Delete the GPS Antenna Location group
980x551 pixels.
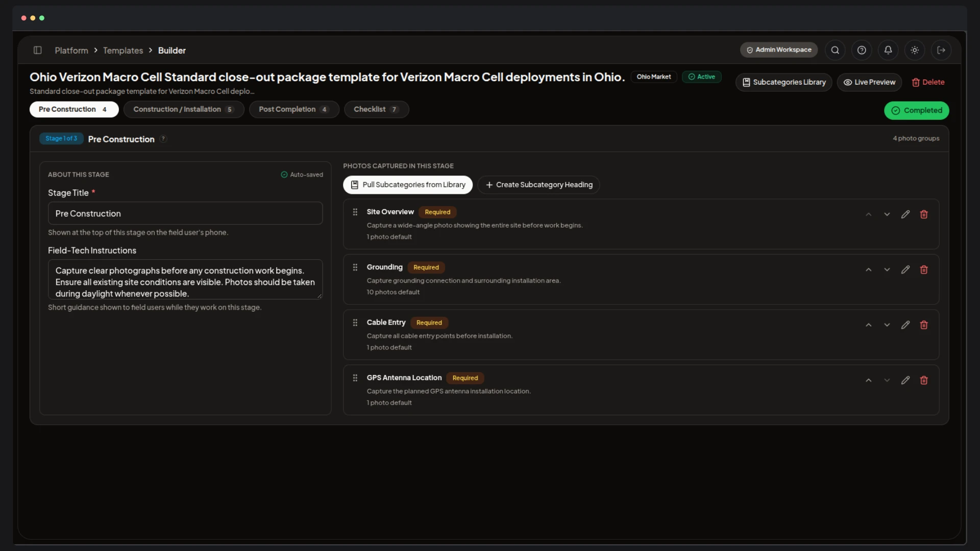coord(924,380)
